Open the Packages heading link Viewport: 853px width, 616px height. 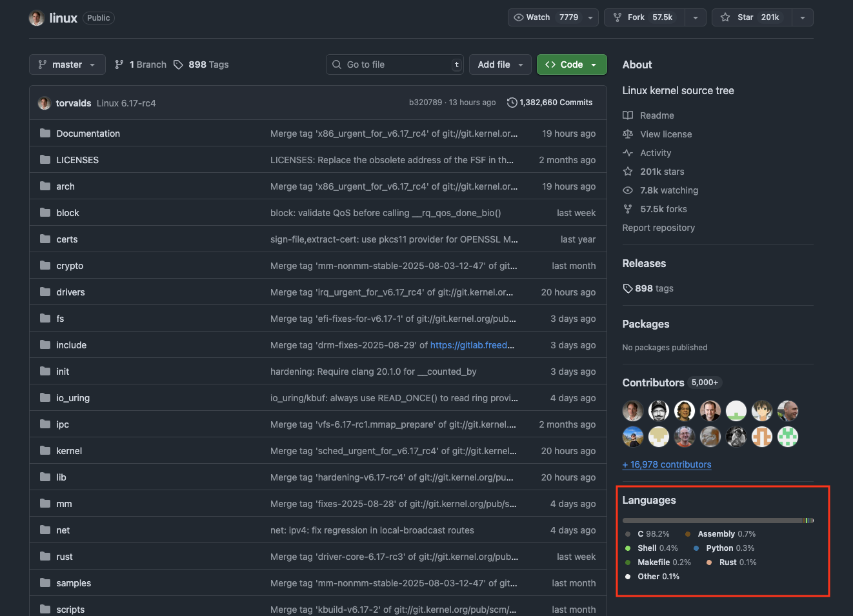646,324
